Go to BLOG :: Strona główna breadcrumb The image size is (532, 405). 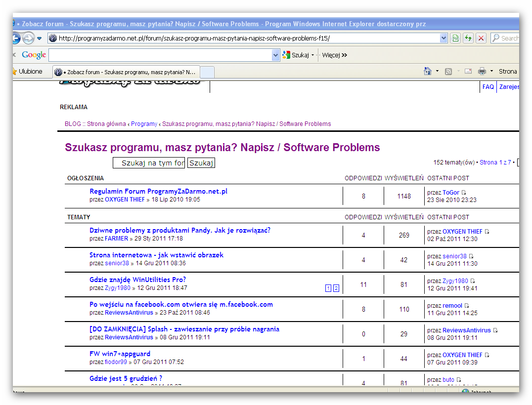coord(95,123)
